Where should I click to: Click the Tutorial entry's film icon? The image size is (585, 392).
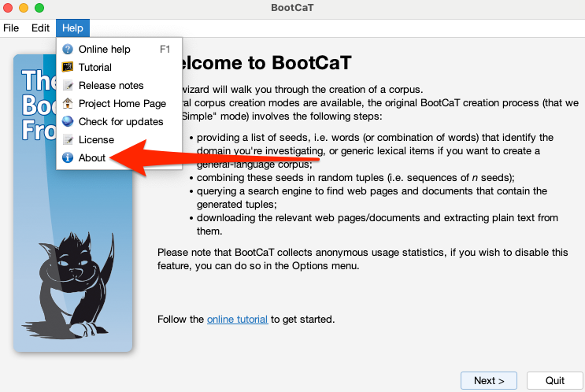click(68, 67)
